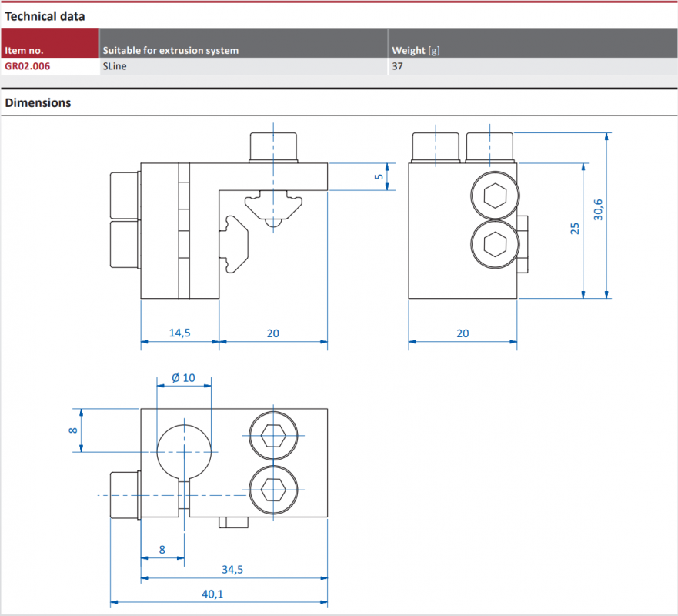Viewport: 678px width, 616px height.
Task: Click the 'Dimensions' section heading
Action: 38,103
